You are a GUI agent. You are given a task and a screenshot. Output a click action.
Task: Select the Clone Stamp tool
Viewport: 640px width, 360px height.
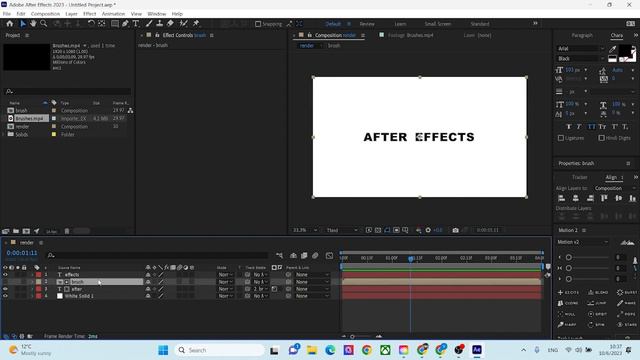tap(160, 24)
